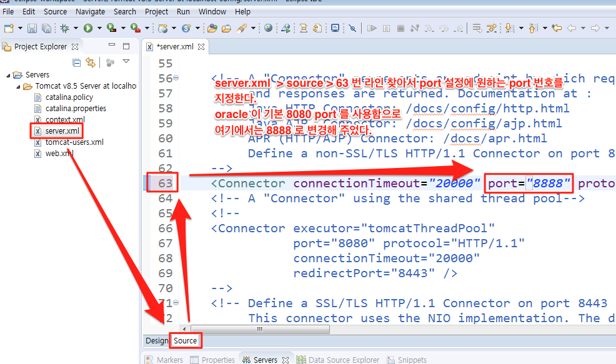Open the Run configurations dropdown arrow
The image size is (616, 364).
99,28
